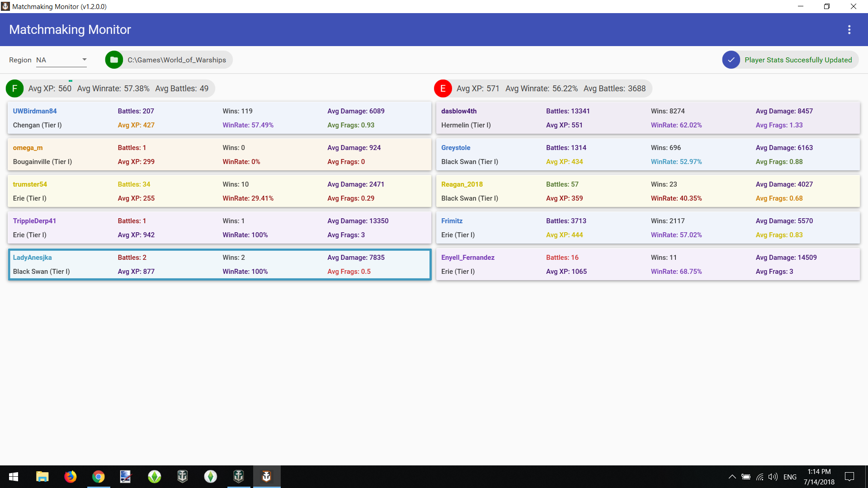Click the green folder icon
The image size is (868, 488).
[x=114, y=60]
